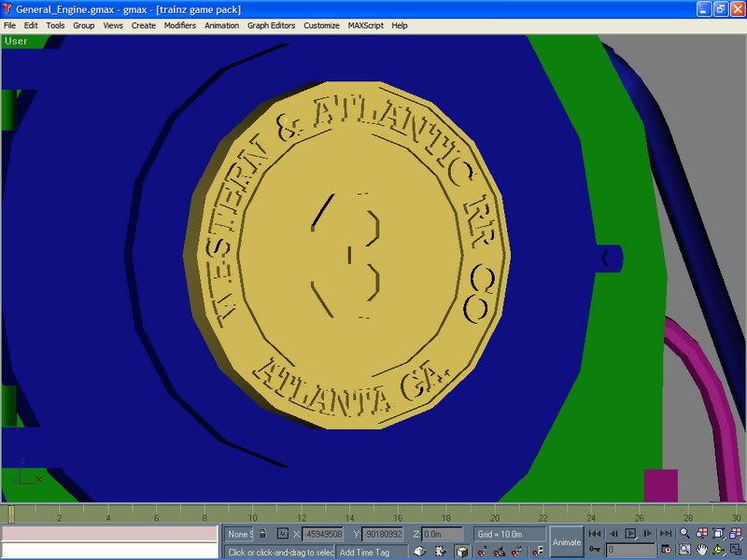Viewport: 747px width, 560px height.
Task: Click the User viewport label
Action: coord(16,41)
